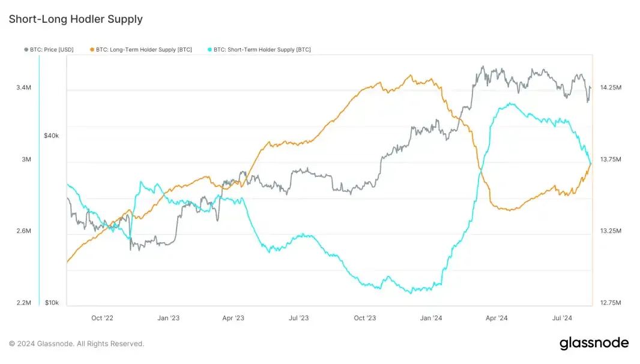Toggle the Long-Term Holder Supply legend entry
The height and width of the screenshot is (364, 640).
(141, 50)
